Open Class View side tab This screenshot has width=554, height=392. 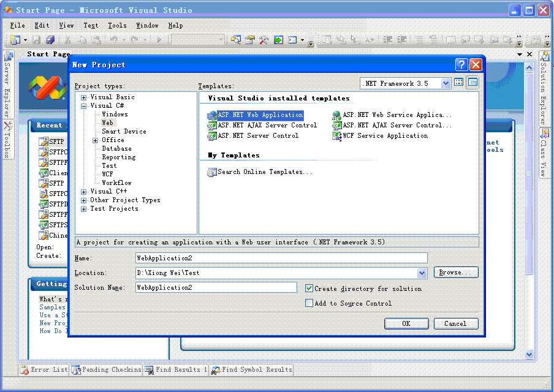pyautogui.click(x=544, y=153)
